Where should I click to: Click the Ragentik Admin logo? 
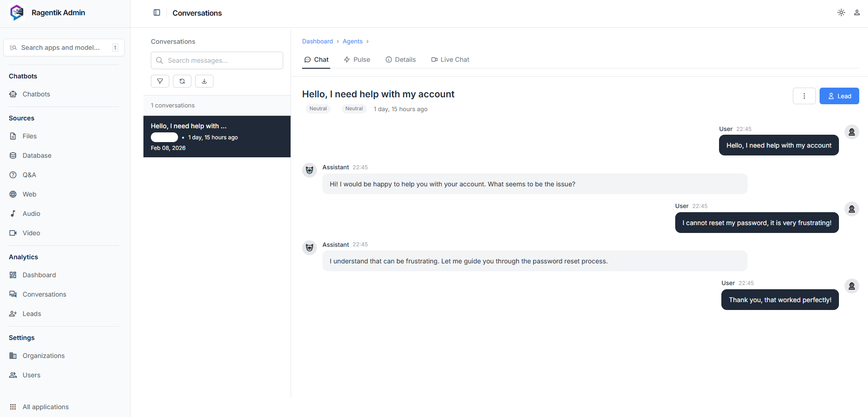tap(17, 13)
